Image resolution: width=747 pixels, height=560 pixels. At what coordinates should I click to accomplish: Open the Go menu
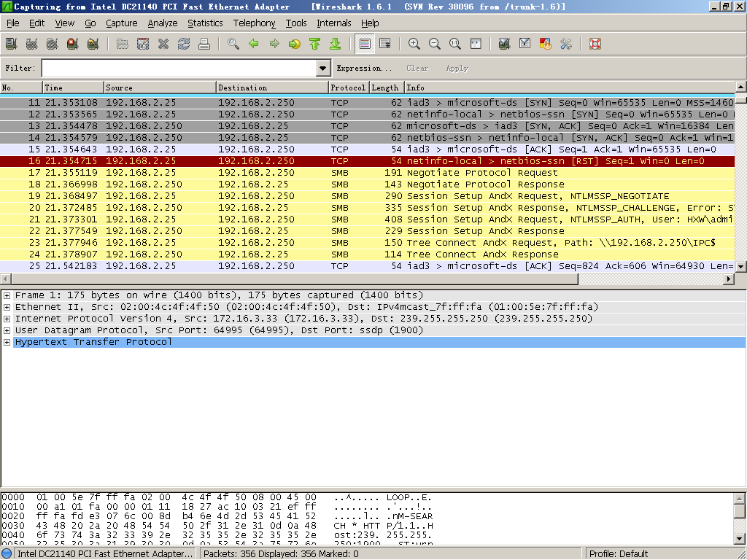click(x=90, y=23)
